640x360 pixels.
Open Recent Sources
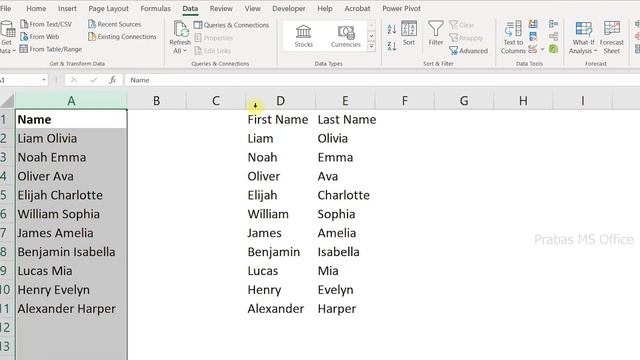(114, 24)
